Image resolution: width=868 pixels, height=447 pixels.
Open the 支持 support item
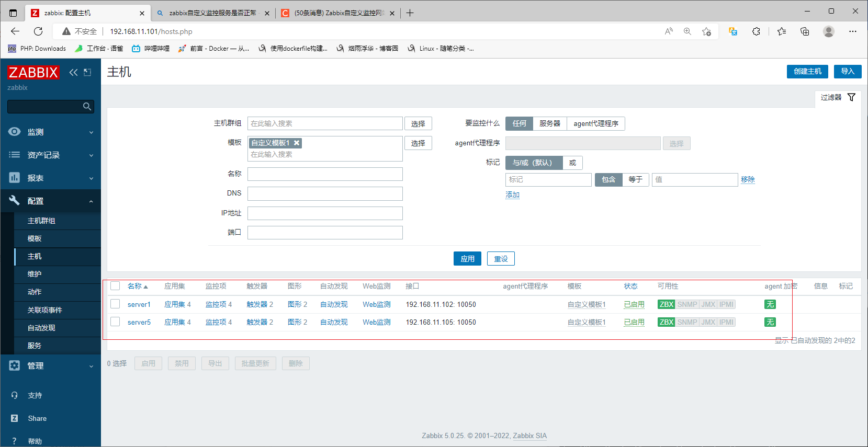(x=35, y=395)
